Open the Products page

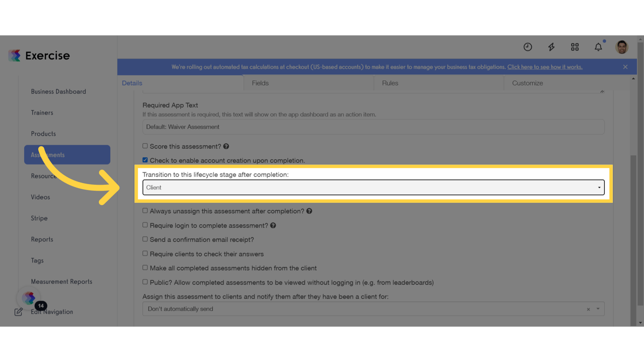(x=43, y=134)
